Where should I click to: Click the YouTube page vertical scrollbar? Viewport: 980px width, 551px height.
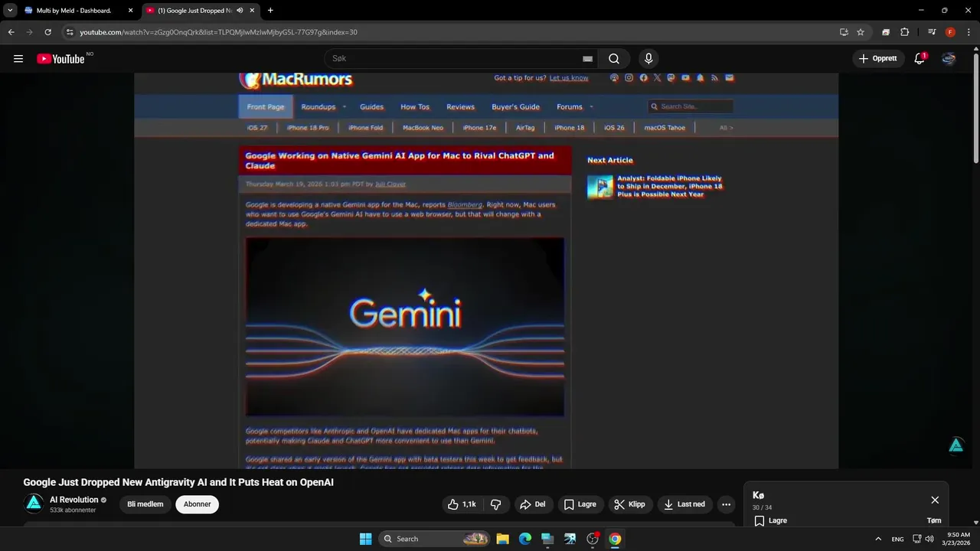(x=975, y=107)
